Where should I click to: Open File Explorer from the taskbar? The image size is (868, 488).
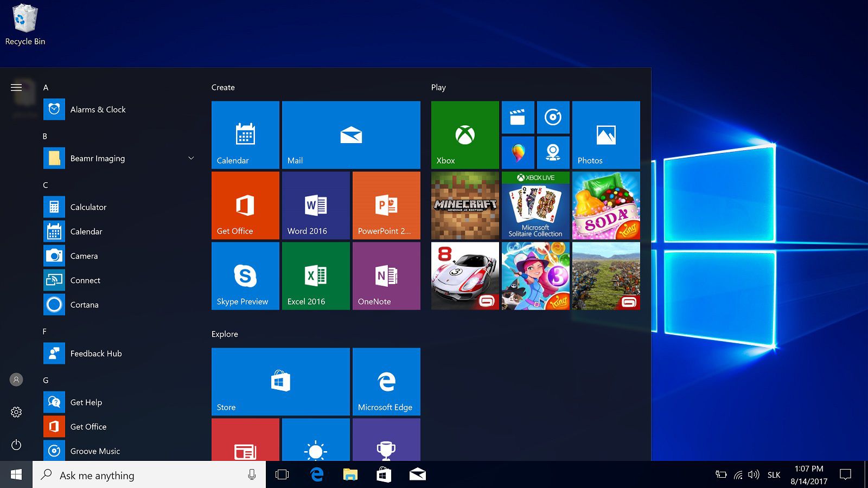(x=350, y=475)
